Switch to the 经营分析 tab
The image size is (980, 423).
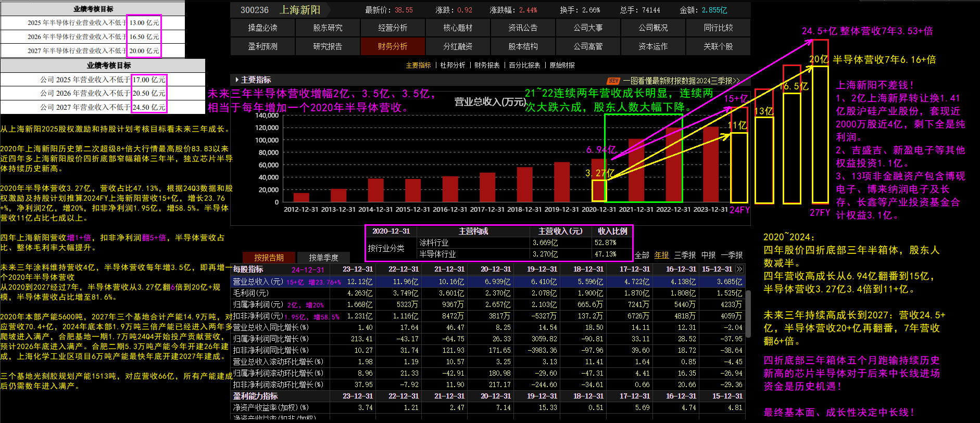tap(393, 28)
